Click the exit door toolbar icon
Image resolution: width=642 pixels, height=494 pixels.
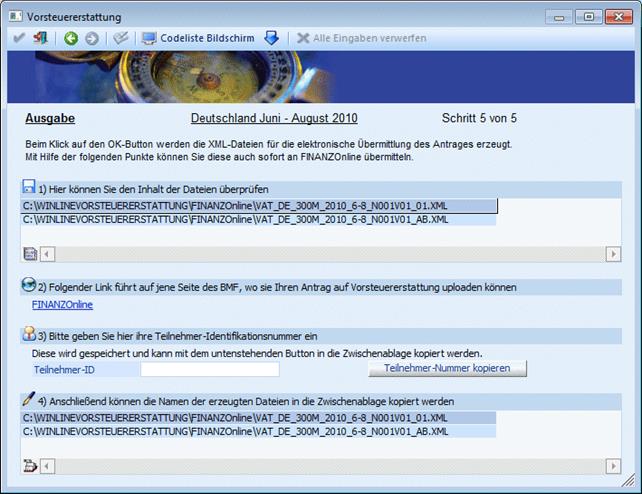click(x=40, y=38)
